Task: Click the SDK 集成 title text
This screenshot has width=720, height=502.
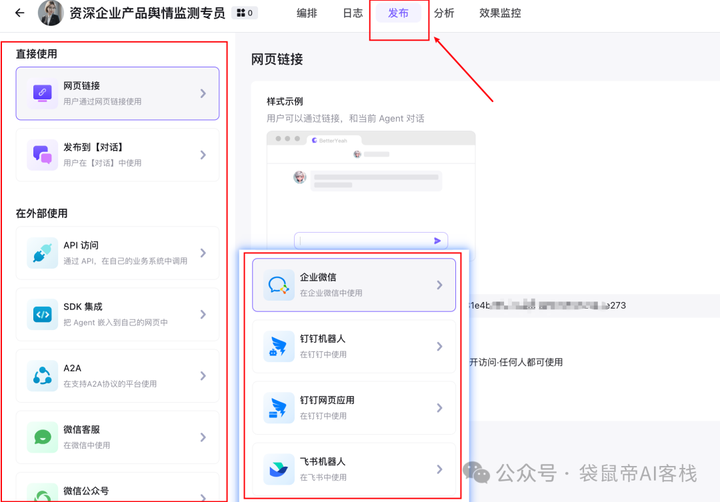Action: [x=83, y=307]
